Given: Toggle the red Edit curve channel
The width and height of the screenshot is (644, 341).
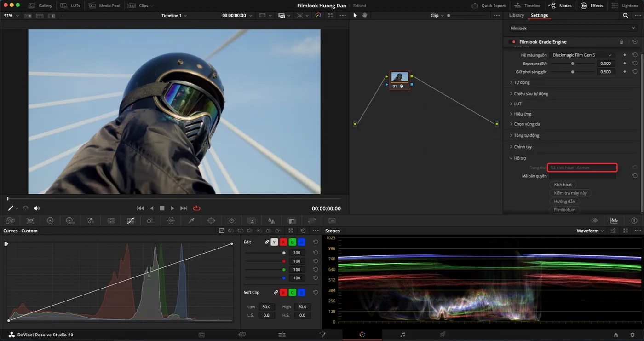Looking at the screenshot, I should click(283, 242).
